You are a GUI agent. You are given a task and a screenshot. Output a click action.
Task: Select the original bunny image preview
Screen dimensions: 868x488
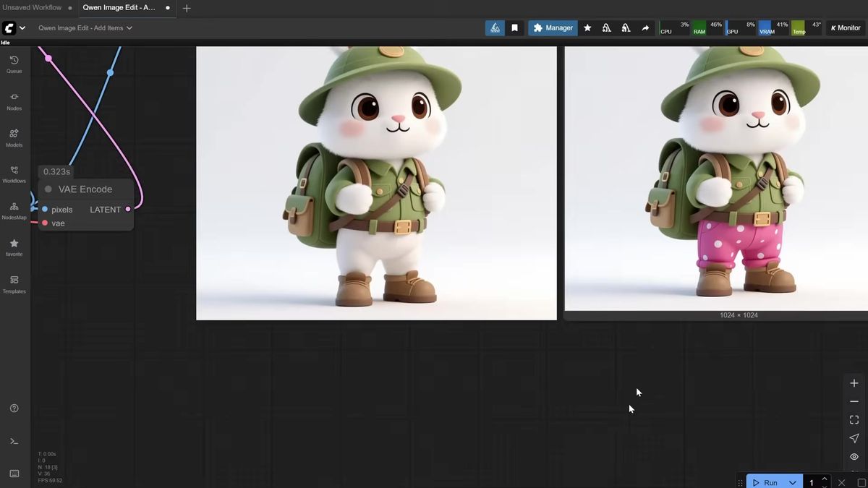coord(376,183)
